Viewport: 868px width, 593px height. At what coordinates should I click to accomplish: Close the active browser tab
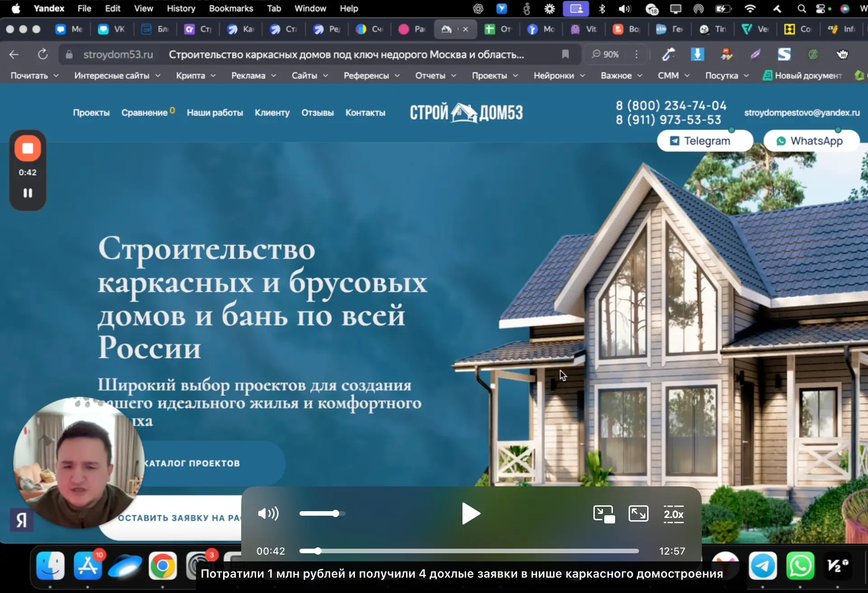click(465, 29)
